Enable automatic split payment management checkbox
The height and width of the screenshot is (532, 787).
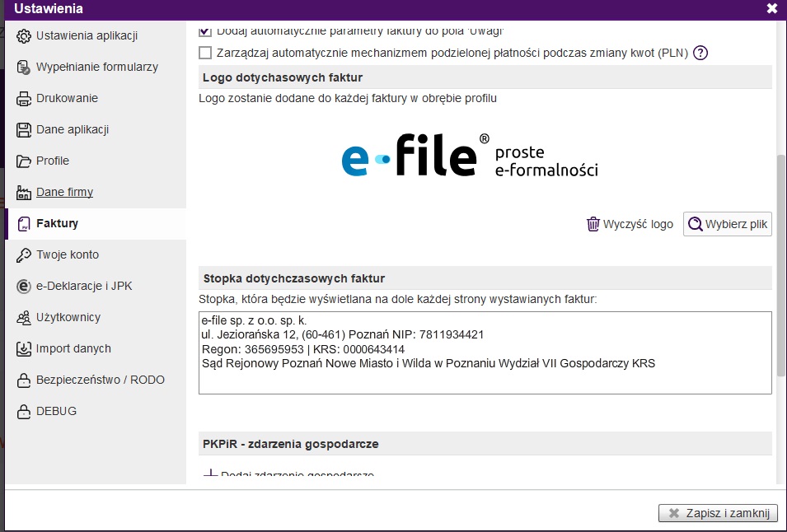pyautogui.click(x=205, y=53)
